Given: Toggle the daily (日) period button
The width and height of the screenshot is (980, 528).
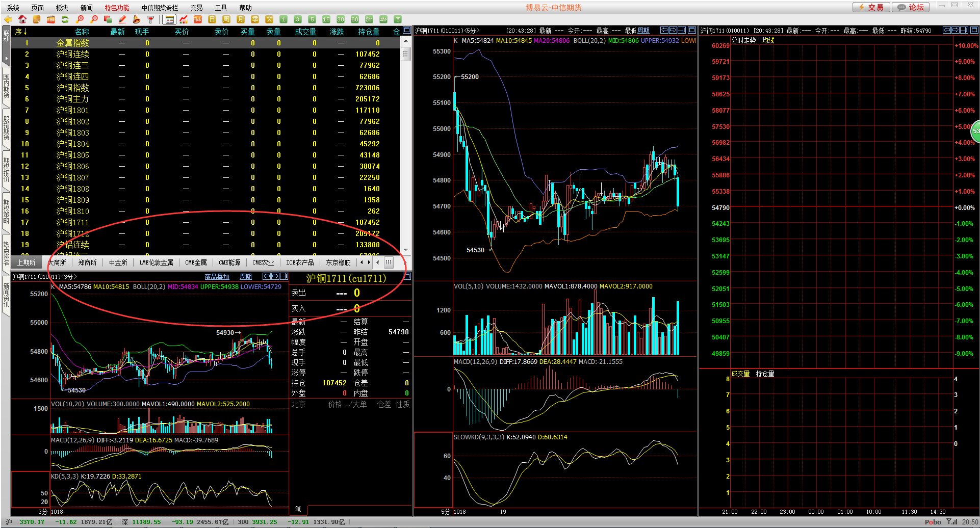Looking at the screenshot, I should click(212, 19).
